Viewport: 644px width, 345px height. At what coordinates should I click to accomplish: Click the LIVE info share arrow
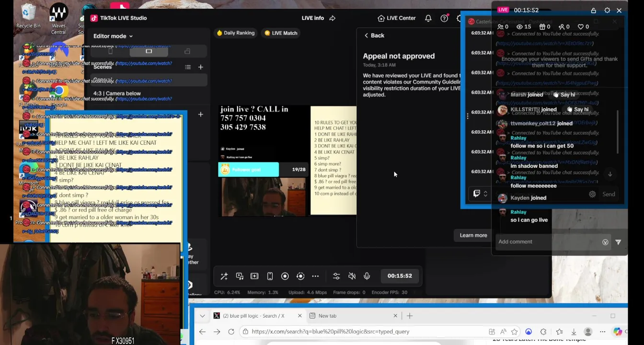(x=333, y=18)
